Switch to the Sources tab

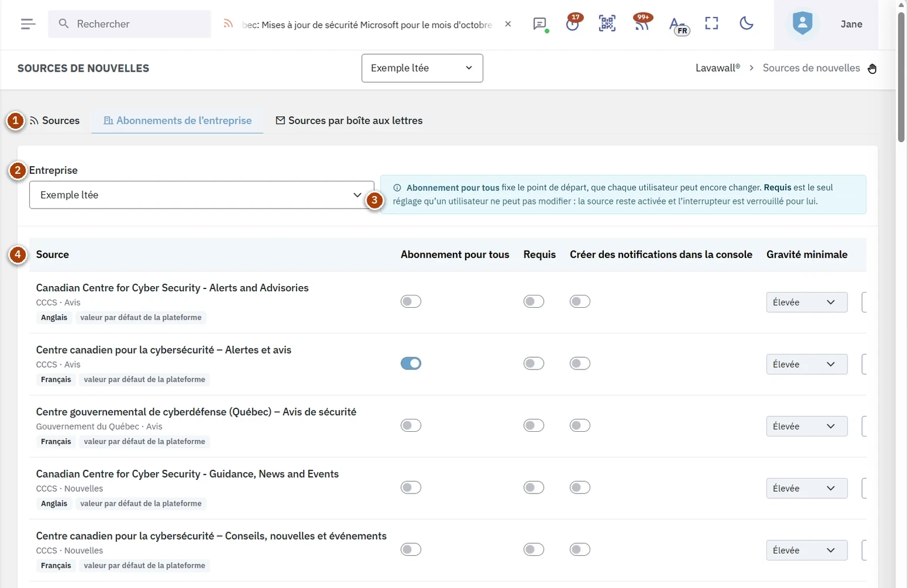pos(55,120)
